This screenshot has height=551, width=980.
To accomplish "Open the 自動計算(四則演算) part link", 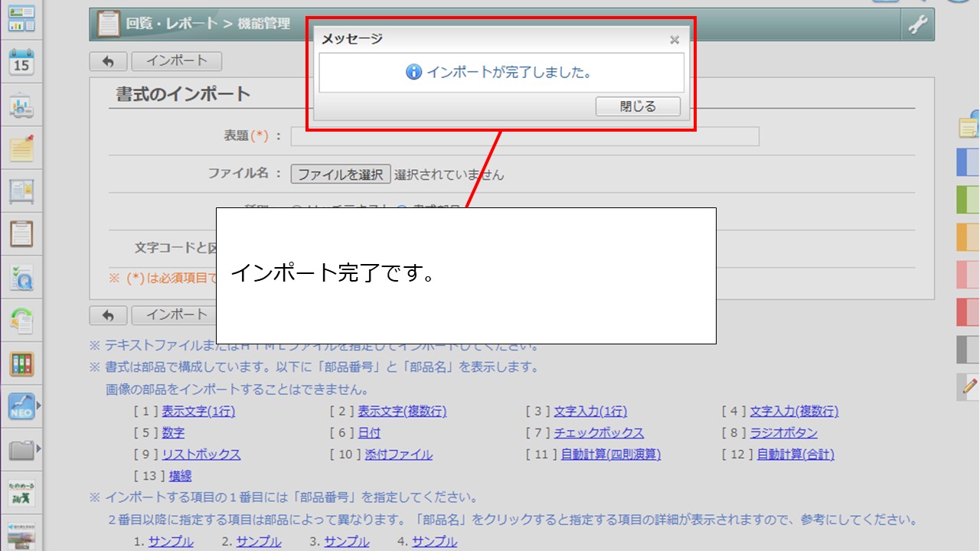I will [611, 455].
